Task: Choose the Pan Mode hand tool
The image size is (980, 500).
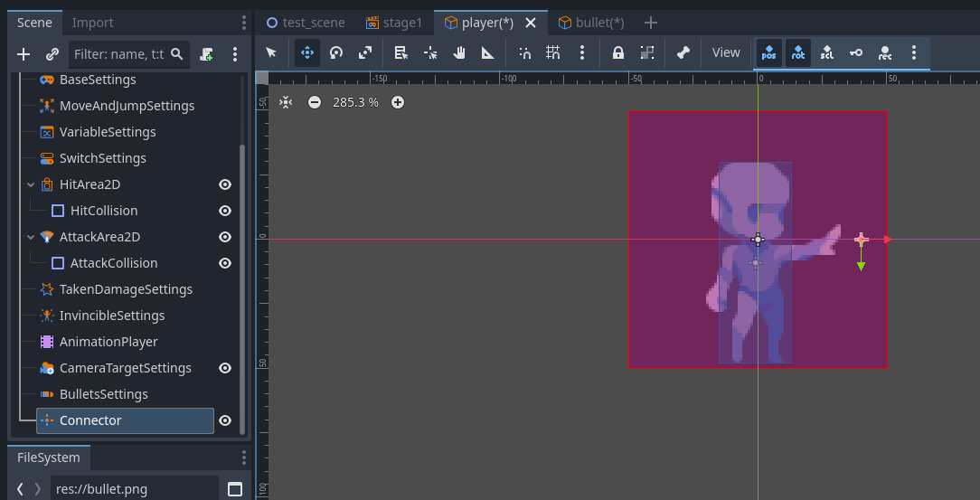Action: tap(459, 52)
